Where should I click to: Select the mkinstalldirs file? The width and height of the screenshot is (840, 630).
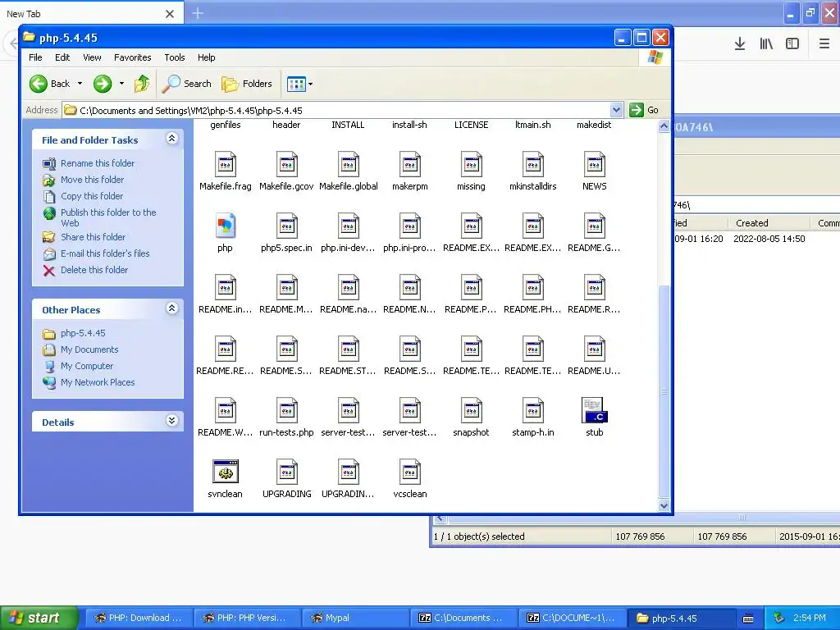(x=533, y=171)
